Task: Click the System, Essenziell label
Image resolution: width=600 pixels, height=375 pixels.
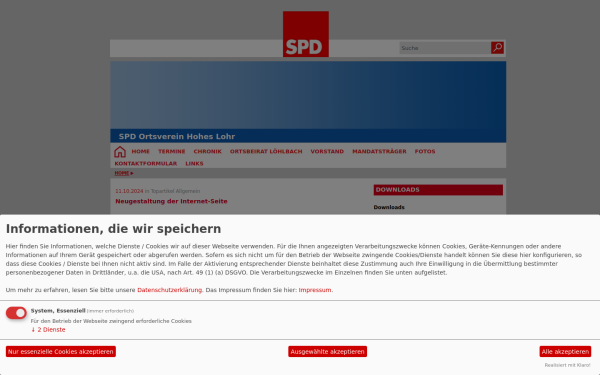Action: click(x=58, y=311)
